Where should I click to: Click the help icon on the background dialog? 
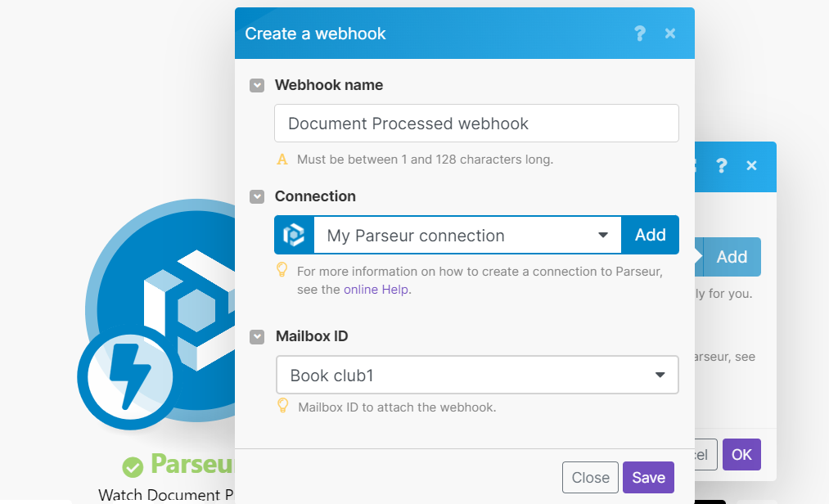point(721,165)
